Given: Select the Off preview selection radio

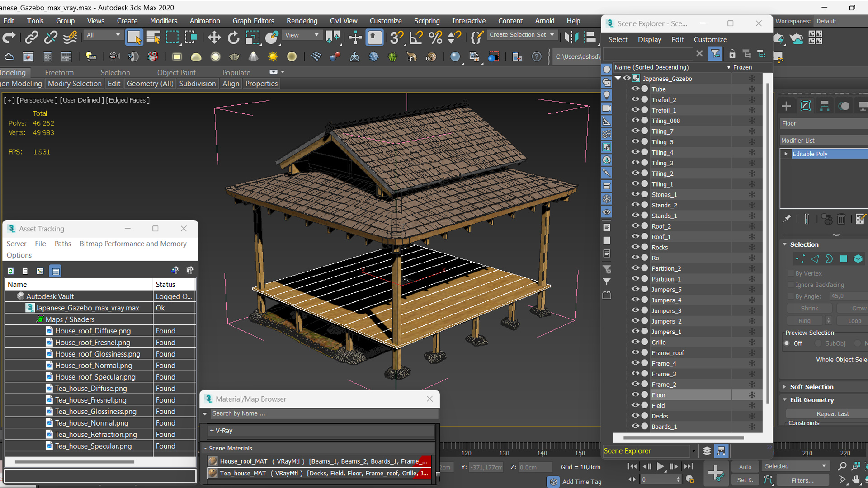Looking at the screenshot, I should tap(787, 343).
